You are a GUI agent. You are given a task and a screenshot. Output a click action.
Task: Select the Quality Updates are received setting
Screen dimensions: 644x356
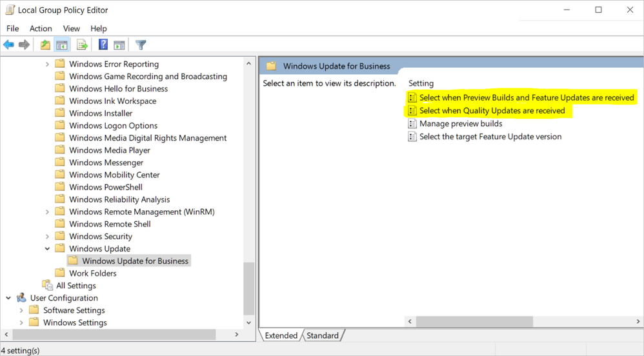[492, 110]
